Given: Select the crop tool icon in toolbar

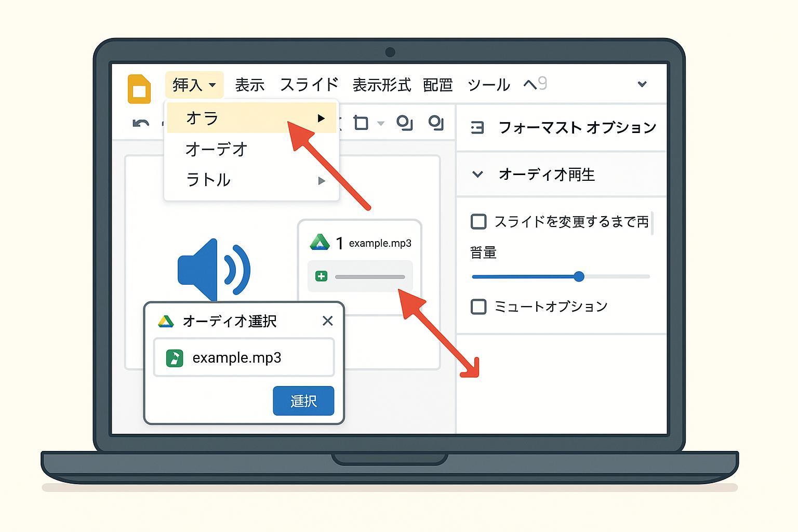Looking at the screenshot, I should tap(361, 123).
